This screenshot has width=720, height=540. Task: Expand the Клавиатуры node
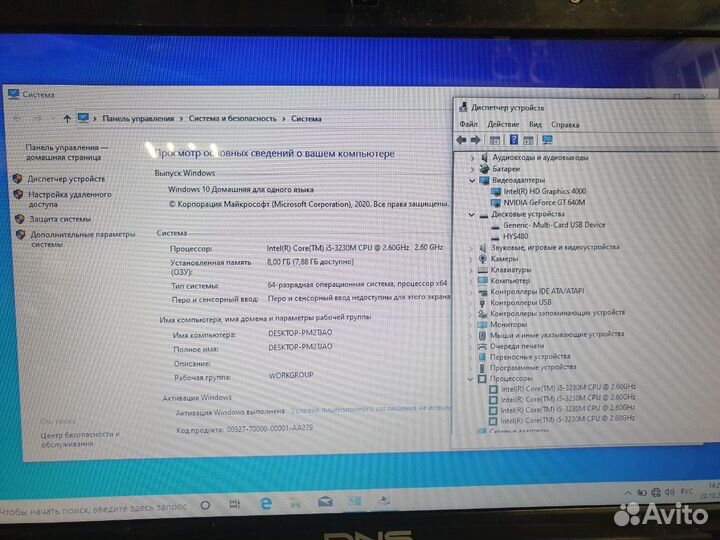[x=471, y=270]
